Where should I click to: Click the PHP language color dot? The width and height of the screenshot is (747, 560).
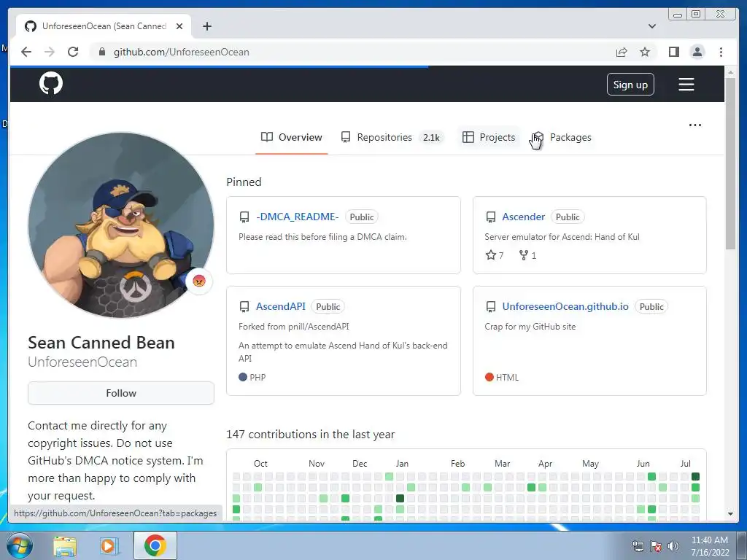[x=243, y=377]
